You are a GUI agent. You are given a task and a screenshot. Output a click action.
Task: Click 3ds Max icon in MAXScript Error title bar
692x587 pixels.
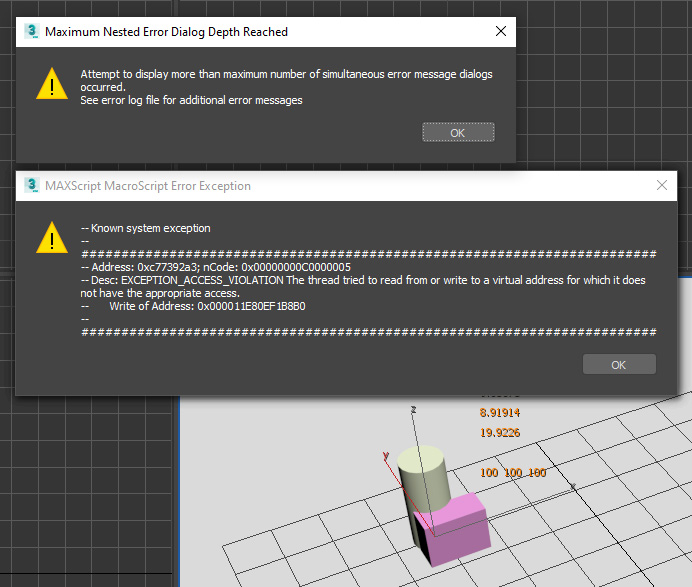(x=31, y=186)
